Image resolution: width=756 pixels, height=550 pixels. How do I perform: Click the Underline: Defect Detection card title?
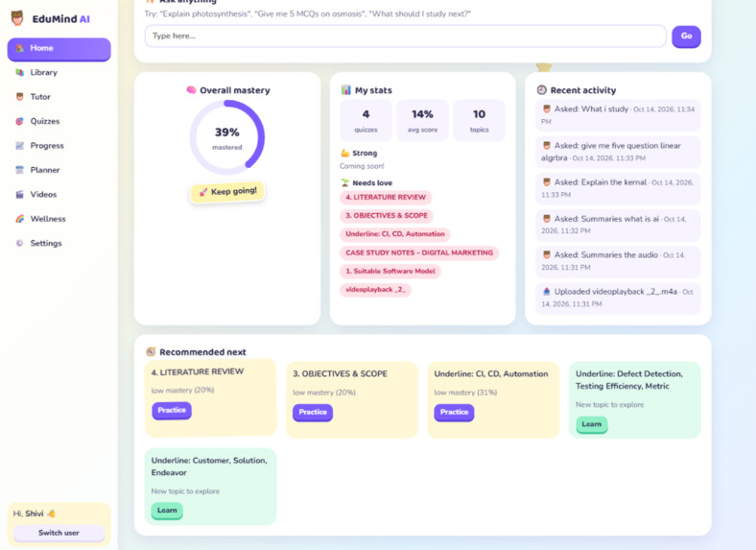click(x=629, y=380)
